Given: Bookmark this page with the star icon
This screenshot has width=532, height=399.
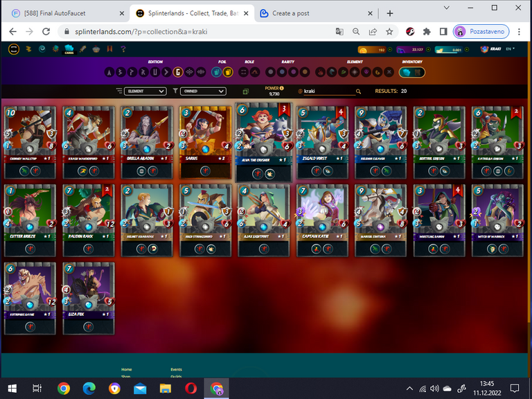Looking at the screenshot, I should (x=389, y=32).
